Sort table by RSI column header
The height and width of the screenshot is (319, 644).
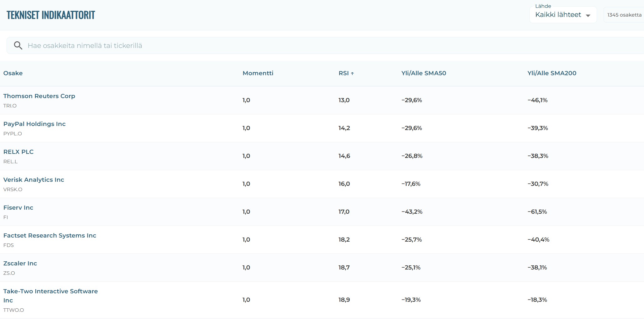(x=343, y=73)
